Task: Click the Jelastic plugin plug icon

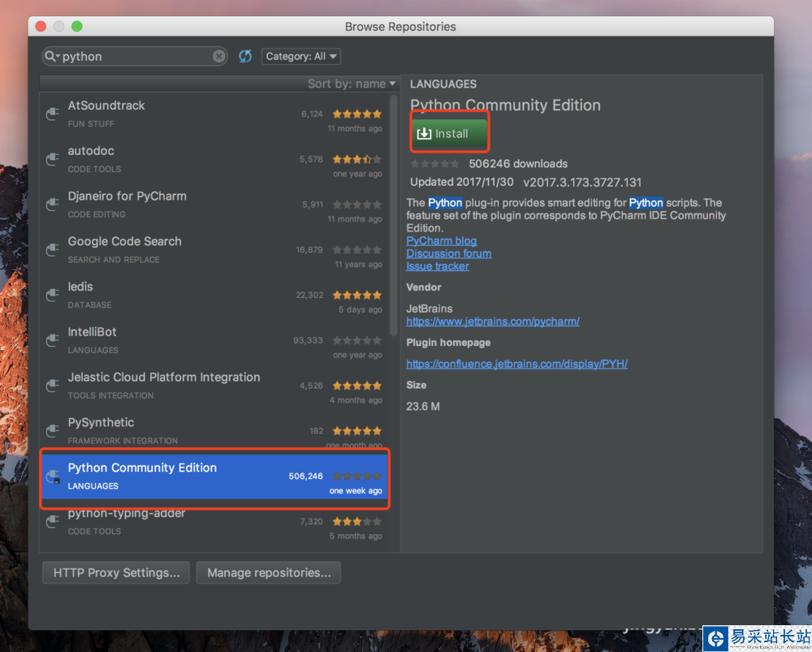Action: (52, 386)
